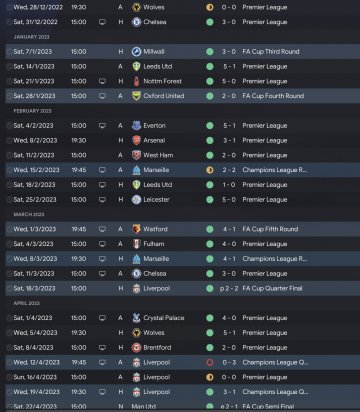Select the FA Cup Quarter Final competition link
This screenshot has width=360, height=412.
272,288
